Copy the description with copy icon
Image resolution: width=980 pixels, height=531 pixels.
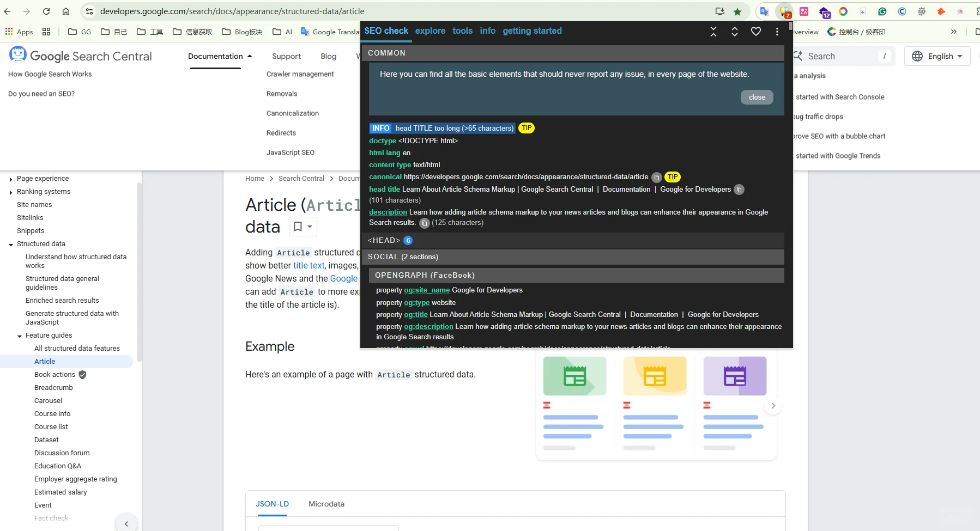[x=425, y=223]
